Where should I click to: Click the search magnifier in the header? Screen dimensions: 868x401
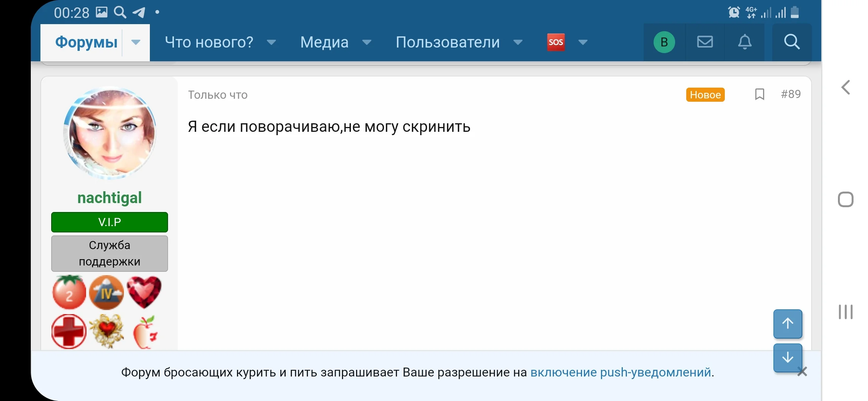tap(792, 42)
